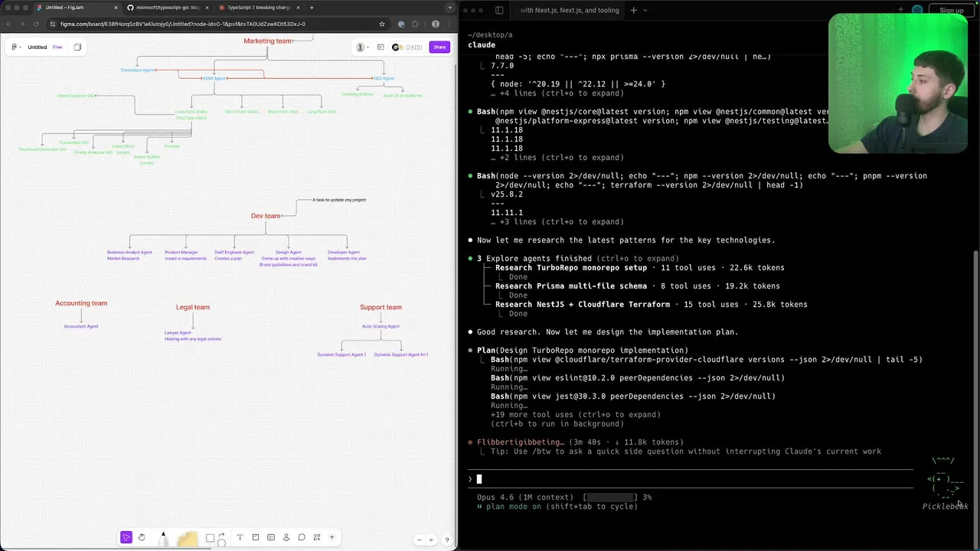The height and width of the screenshot is (551, 980).
Task: Go back in the browser
Action: point(8,24)
